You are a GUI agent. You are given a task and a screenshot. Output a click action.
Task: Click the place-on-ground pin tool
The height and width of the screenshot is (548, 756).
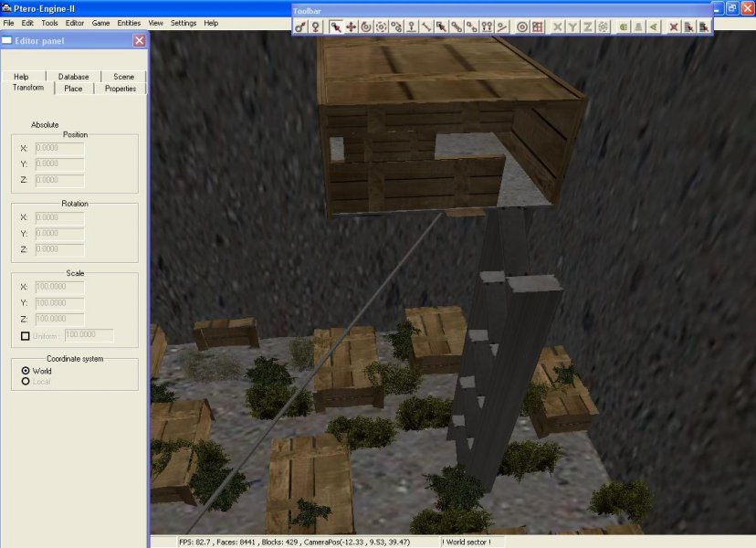point(411,27)
